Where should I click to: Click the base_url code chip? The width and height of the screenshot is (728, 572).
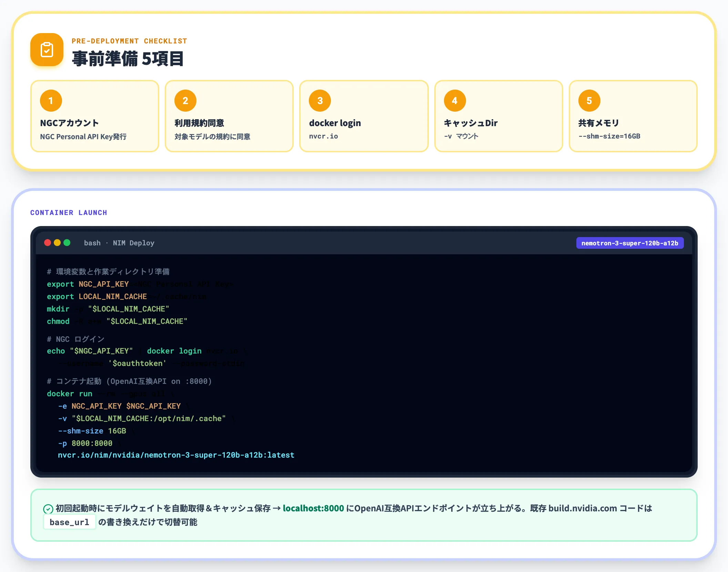click(x=69, y=522)
